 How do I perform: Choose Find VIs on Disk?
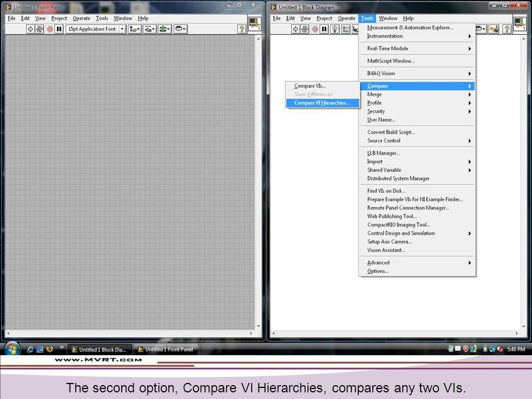417,191
